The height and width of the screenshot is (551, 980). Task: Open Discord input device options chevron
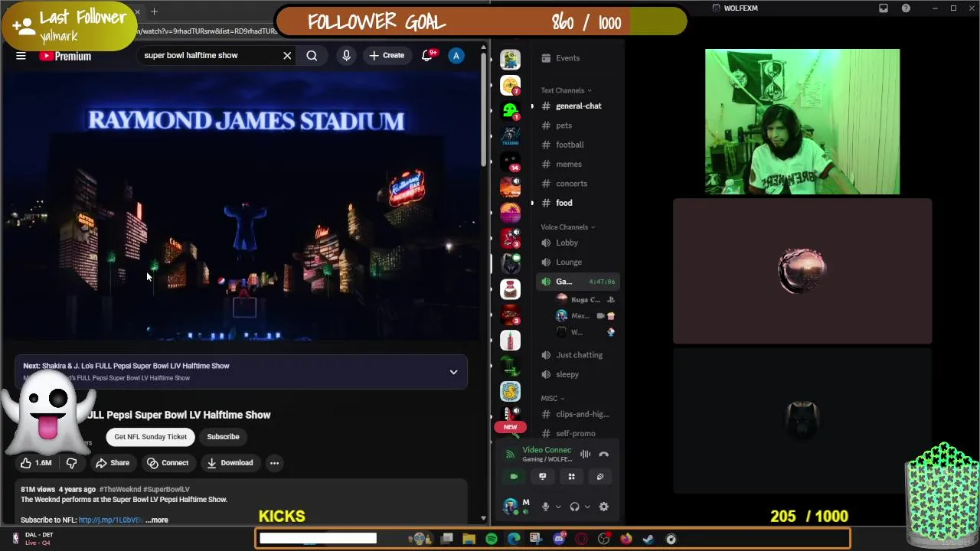pos(557,507)
